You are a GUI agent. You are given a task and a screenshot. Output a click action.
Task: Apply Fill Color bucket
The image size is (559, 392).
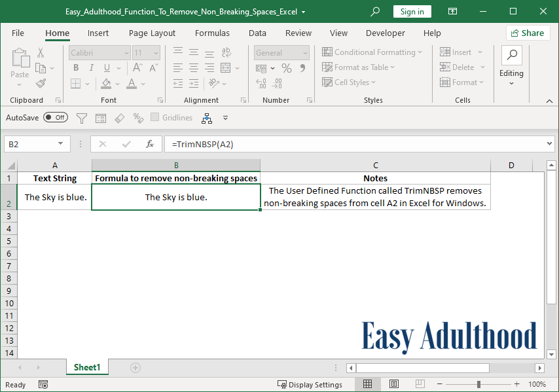point(106,84)
